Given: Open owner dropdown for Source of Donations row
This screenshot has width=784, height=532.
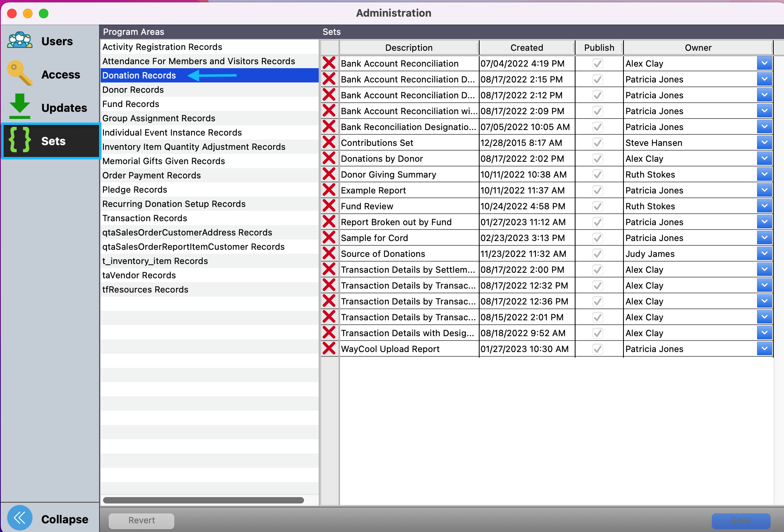Looking at the screenshot, I should click(764, 253).
